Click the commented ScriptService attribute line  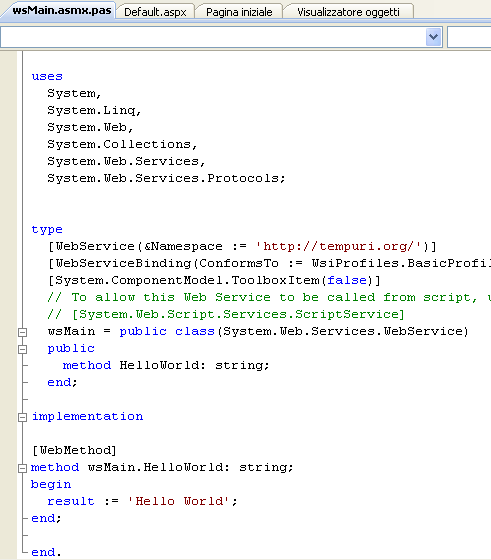point(226,314)
